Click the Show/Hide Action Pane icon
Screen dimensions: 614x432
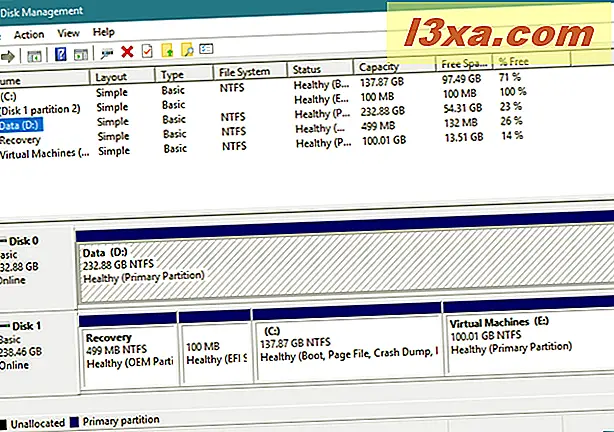coord(81,54)
